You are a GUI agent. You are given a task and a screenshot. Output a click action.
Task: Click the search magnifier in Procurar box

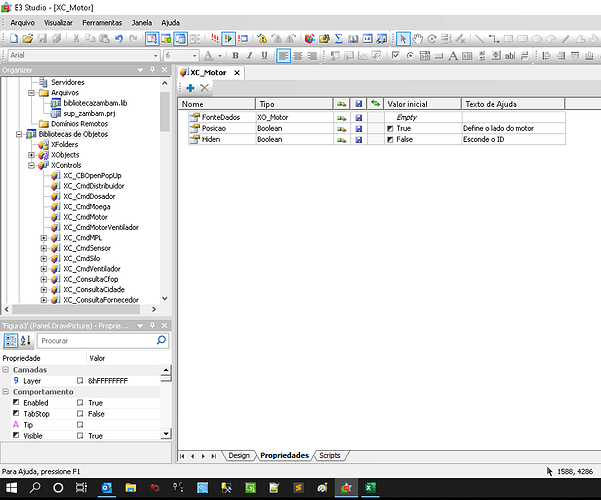[161, 340]
